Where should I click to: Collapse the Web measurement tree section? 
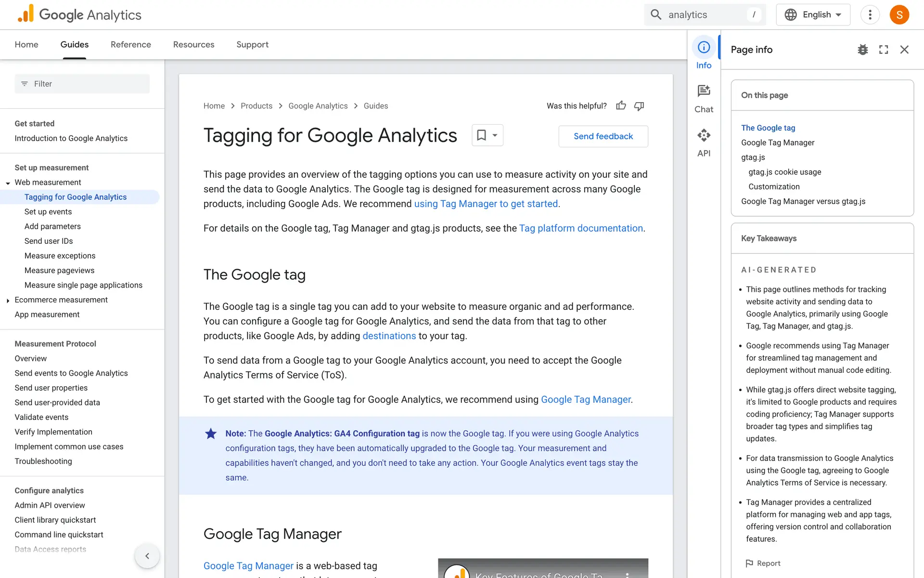tap(8, 183)
